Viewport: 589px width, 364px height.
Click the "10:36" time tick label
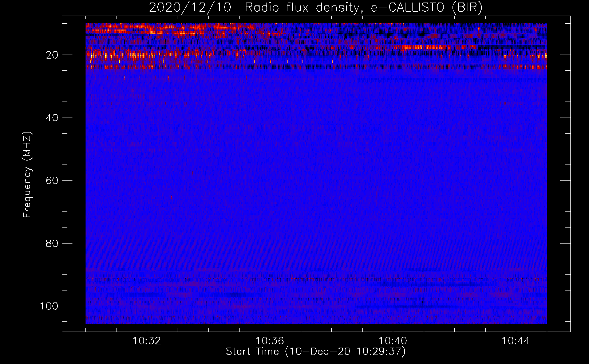pos(270,341)
